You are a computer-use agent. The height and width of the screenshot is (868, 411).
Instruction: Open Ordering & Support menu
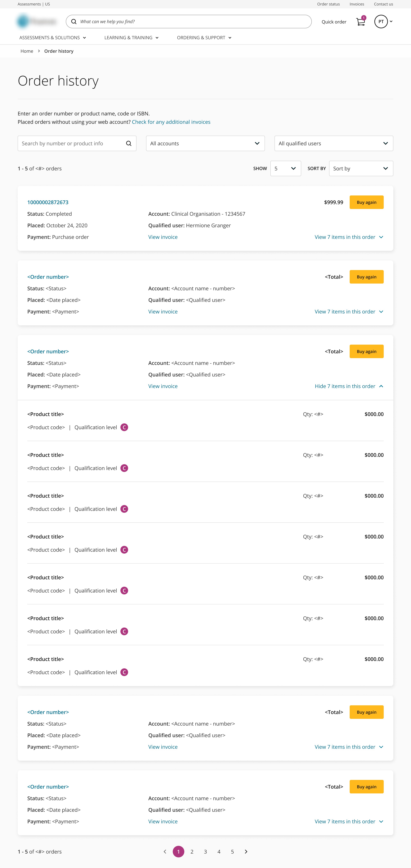coord(204,38)
